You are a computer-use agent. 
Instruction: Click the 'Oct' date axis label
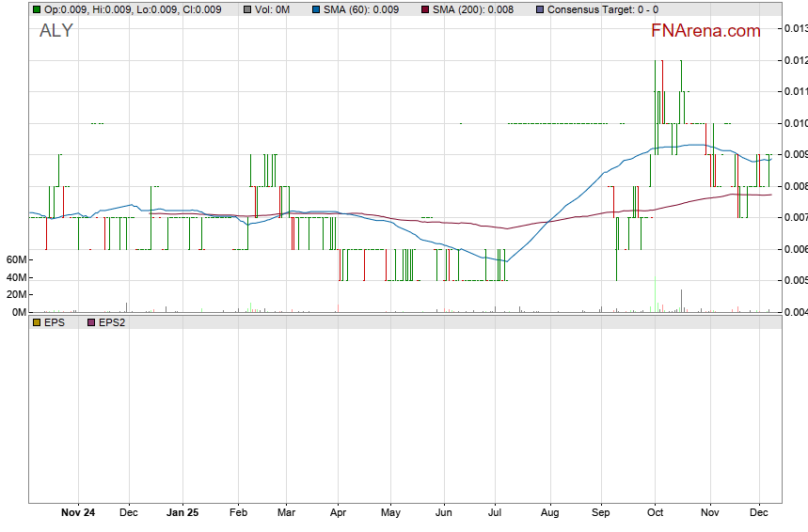pyautogui.click(x=655, y=513)
